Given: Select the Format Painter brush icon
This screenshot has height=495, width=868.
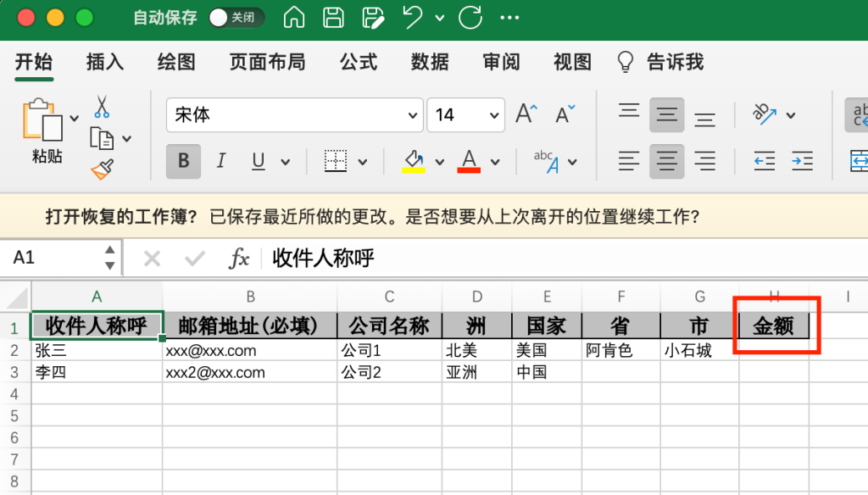Looking at the screenshot, I should tap(102, 169).
